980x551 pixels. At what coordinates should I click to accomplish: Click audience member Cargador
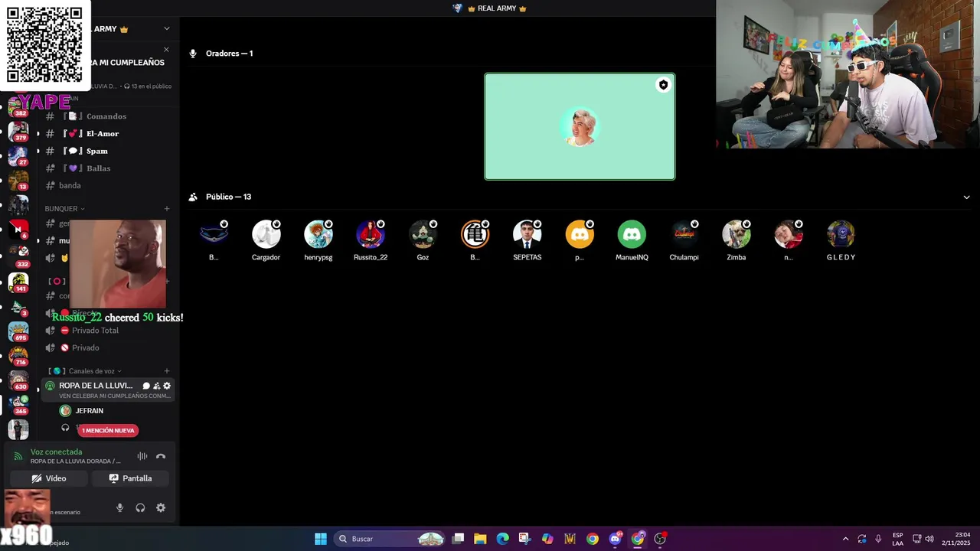coord(266,240)
